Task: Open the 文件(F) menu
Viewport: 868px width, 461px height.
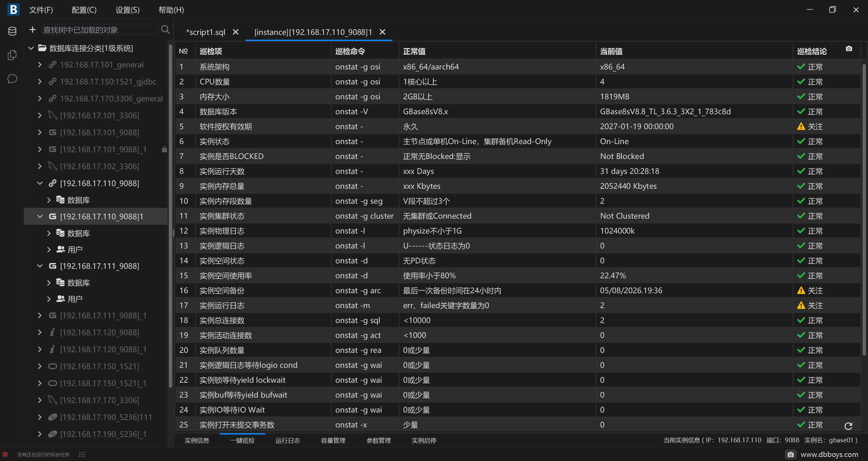Action: click(41, 10)
